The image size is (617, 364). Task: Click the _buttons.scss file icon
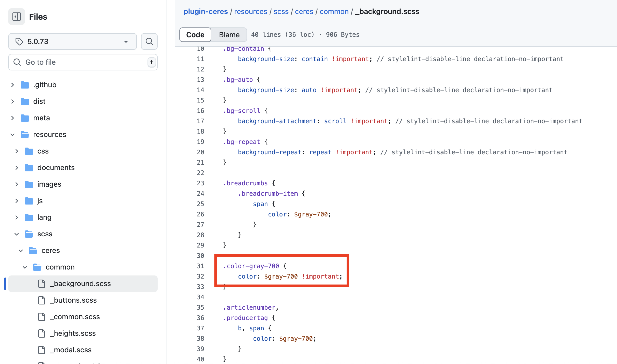(x=42, y=300)
